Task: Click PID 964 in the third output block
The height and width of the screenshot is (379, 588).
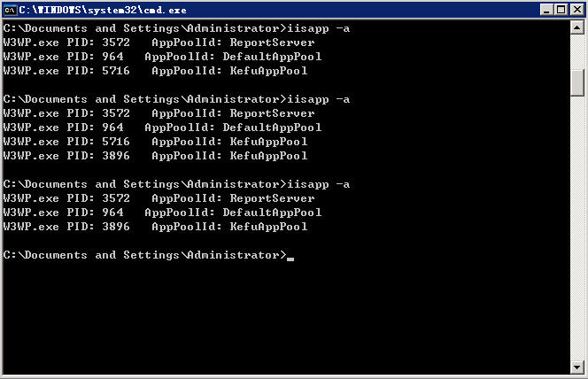Action: [x=112, y=213]
